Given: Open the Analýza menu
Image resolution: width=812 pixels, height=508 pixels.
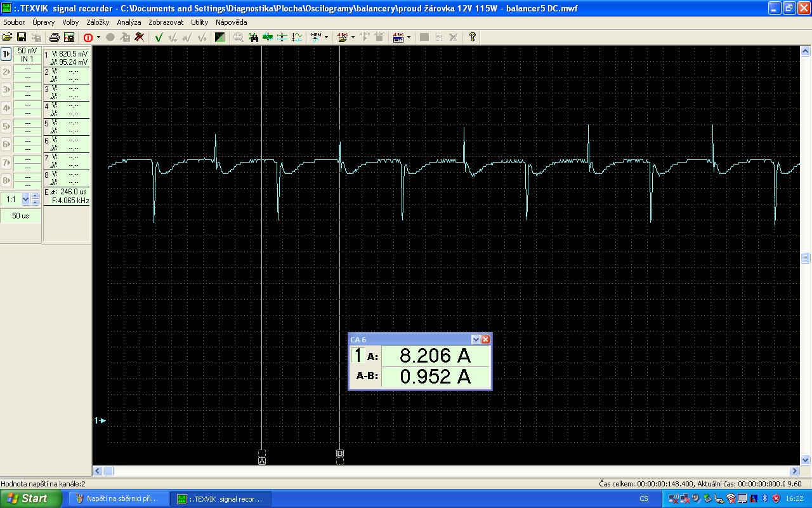Looking at the screenshot, I should (x=129, y=22).
